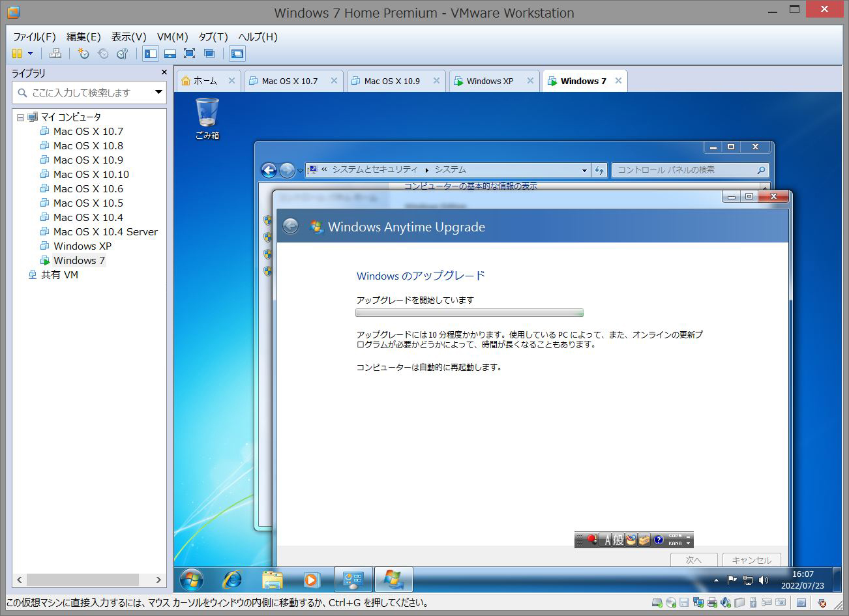Open the library search filter dropdown
Image resolution: width=849 pixels, height=616 pixels.
pyautogui.click(x=158, y=93)
